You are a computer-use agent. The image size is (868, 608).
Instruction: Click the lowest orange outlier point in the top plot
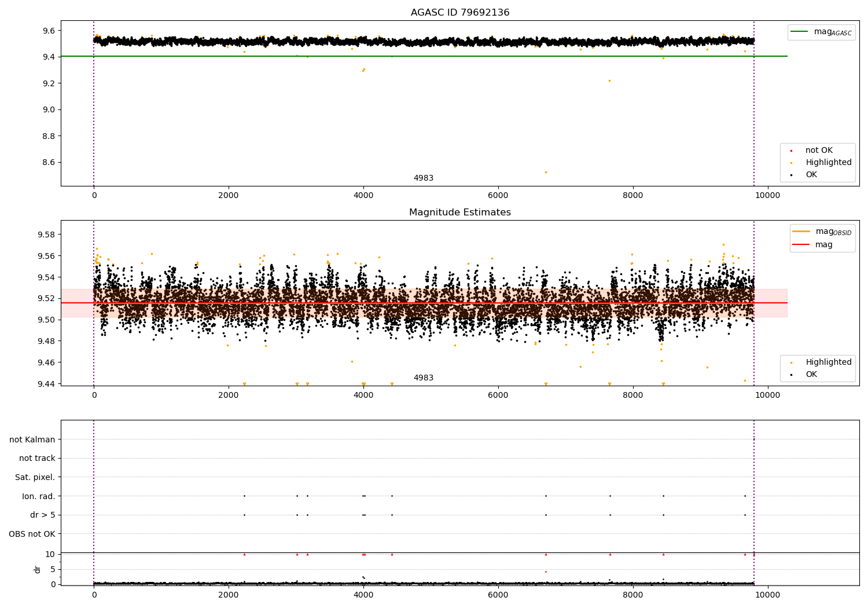point(546,172)
